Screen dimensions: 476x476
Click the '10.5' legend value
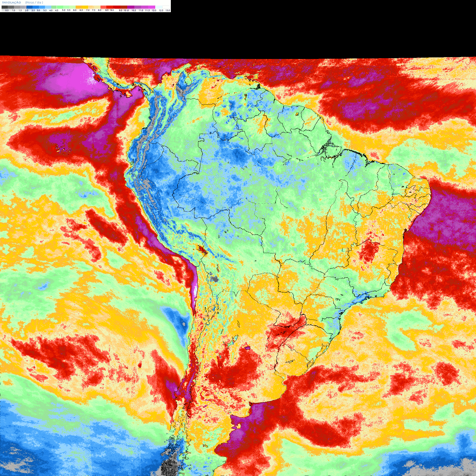[x=134, y=10]
